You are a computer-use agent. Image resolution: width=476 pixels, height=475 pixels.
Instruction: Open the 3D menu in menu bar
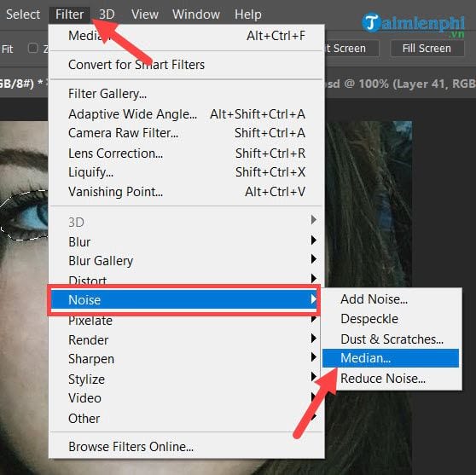pos(107,14)
